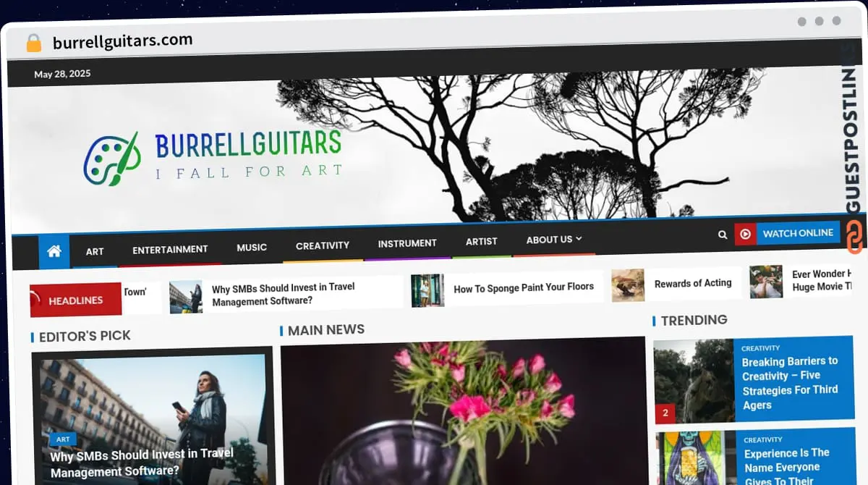Open the Entertainment menu item
868x485 pixels.
(170, 249)
